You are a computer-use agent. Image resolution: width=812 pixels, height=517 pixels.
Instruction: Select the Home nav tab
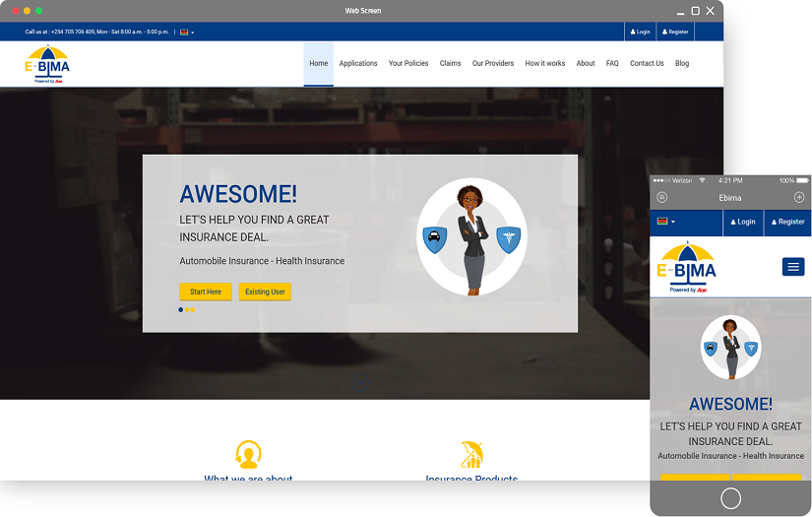[x=319, y=64]
